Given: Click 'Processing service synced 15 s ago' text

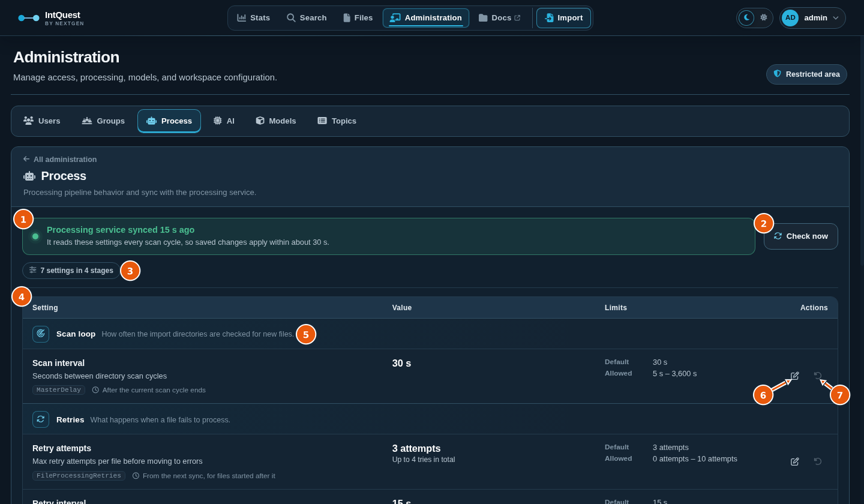Looking at the screenshot, I should click(121, 230).
